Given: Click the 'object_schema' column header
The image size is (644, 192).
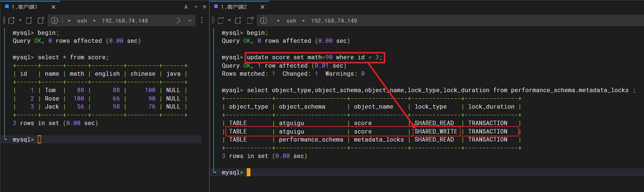Looking at the screenshot, I should point(302,106).
